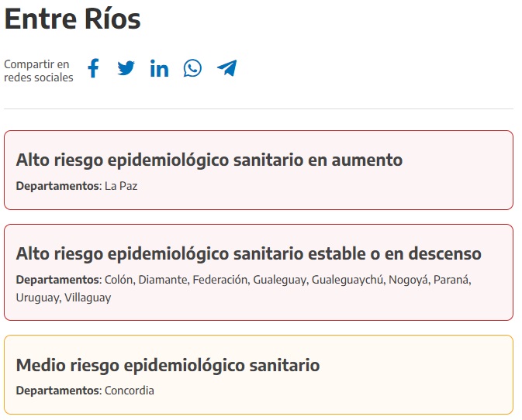Select the "Alto riesgo epidemiológico sanitario en aumento" heading
522x420 pixels.
209,160
